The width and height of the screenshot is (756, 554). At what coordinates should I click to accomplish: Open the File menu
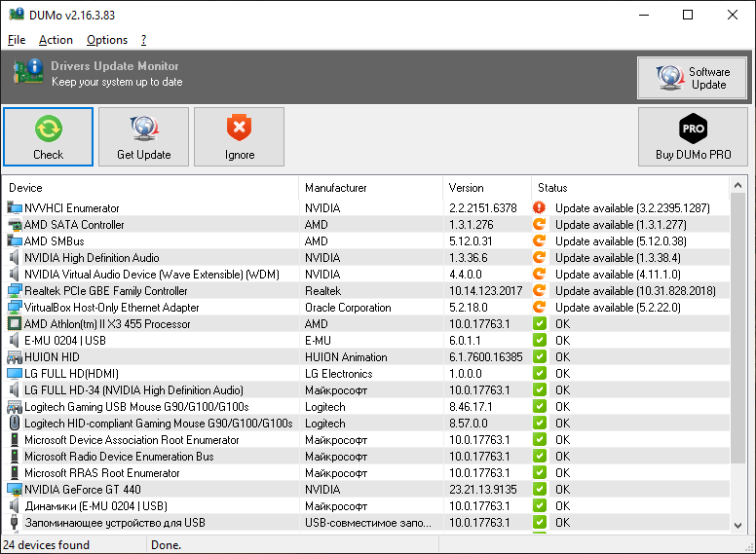click(17, 40)
